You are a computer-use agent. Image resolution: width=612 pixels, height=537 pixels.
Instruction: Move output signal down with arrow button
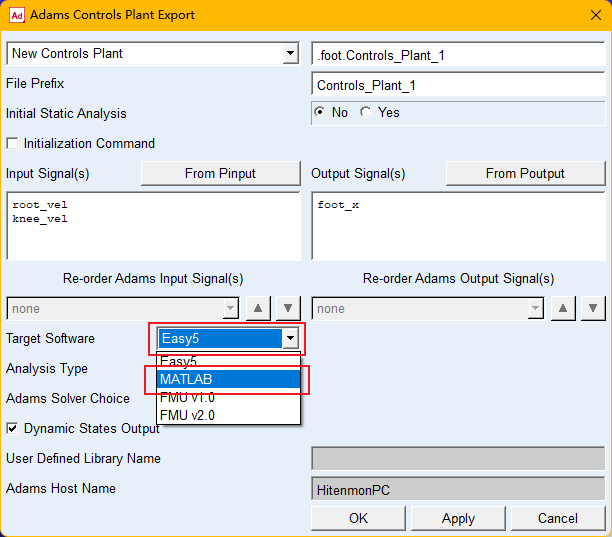593,309
